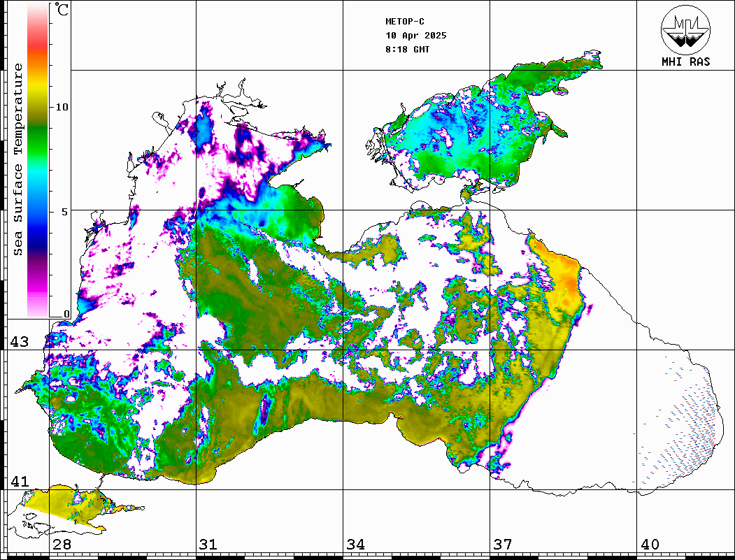
Task: Click the "5" tick on the color scale
Action: (66, 212)
